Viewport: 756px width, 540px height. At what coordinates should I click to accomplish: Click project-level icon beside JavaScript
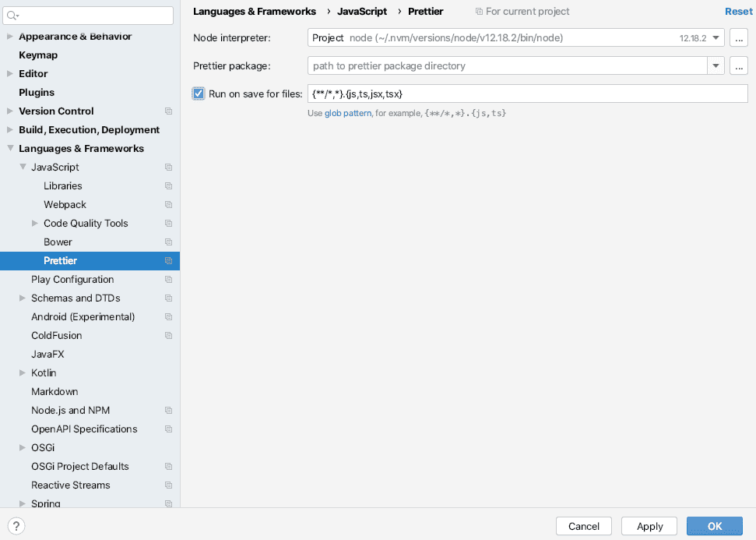[x=168, y=167]
